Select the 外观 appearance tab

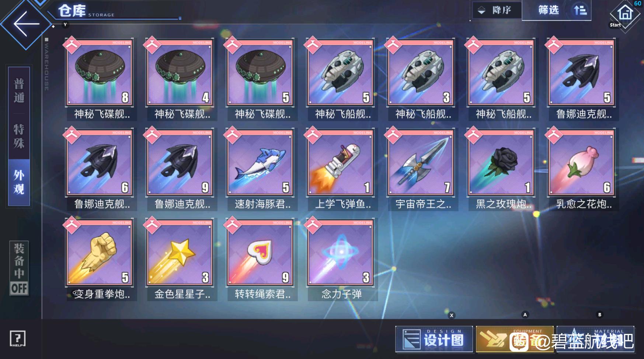click(19, 182)
